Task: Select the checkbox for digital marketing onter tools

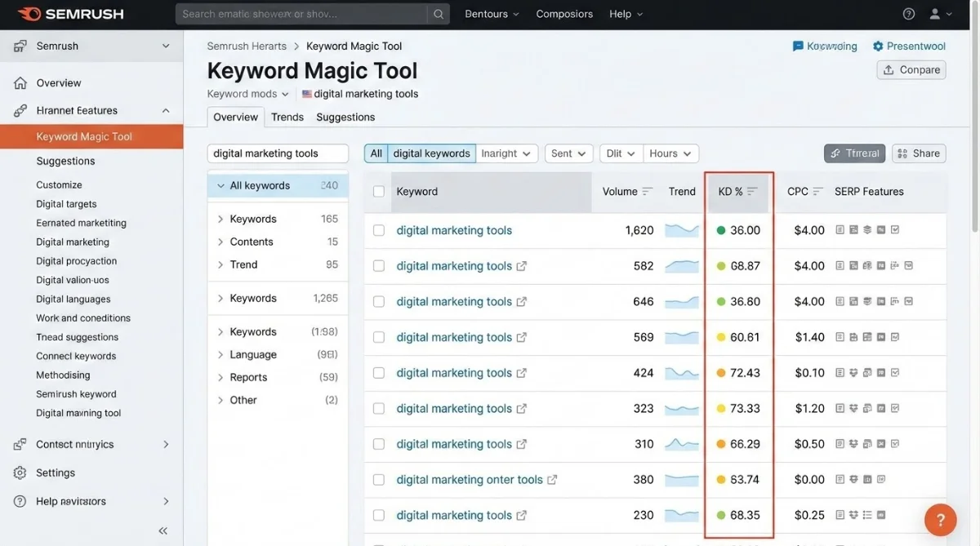Action: pyautogui.click(x=378, y=479)
